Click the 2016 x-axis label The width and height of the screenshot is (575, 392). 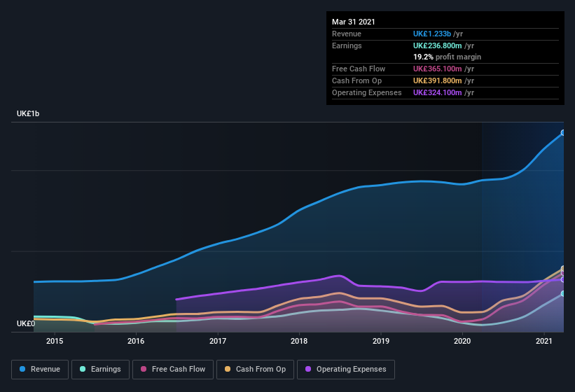pos(136,341)
